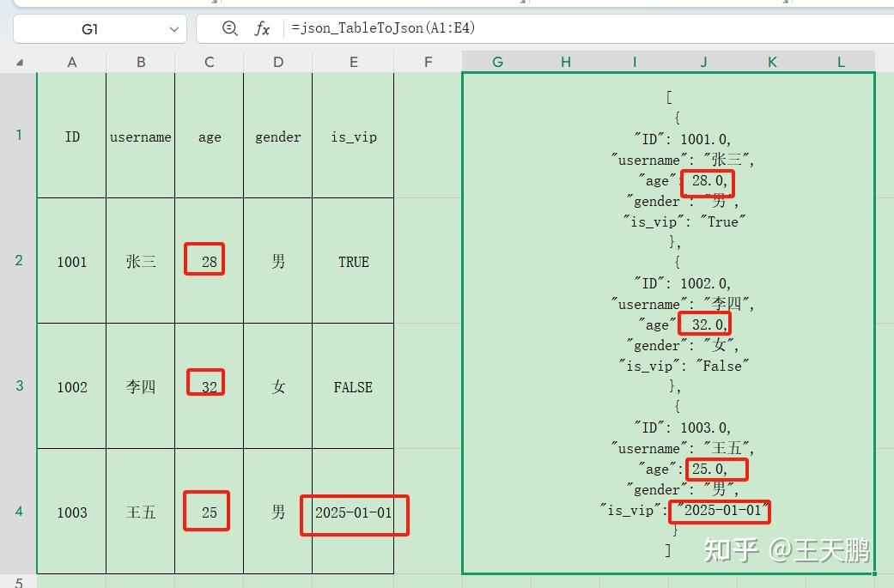
Task: Click the is_vip header cell
Action: tap(353, 136)
